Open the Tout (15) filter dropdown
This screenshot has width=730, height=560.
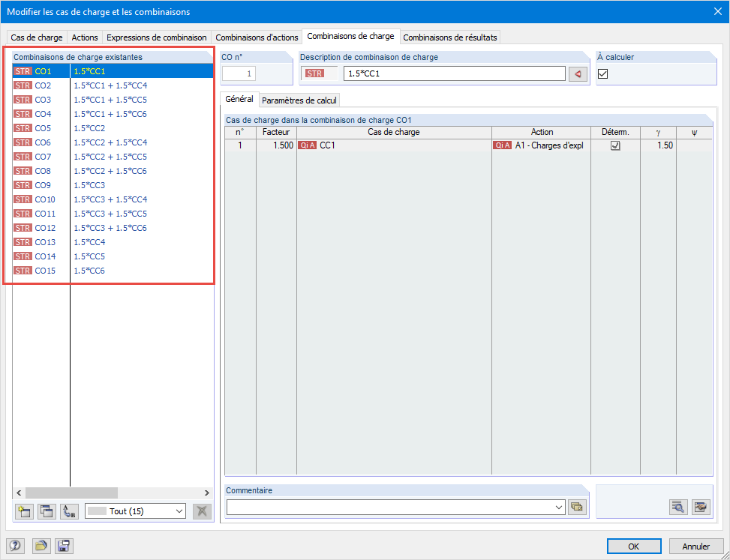(x=135, y=511)
